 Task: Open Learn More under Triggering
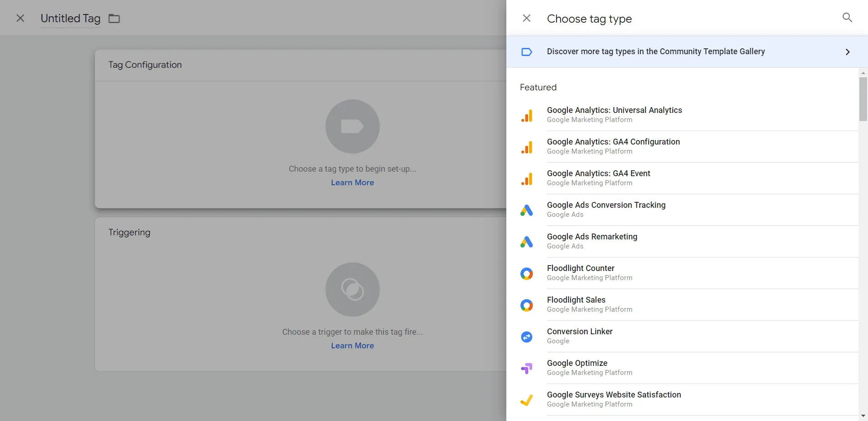point(353,346)
